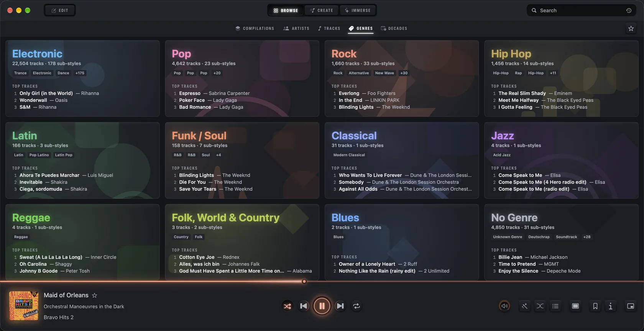Open the Funk / Soul genre heading
The image size is (644, 331).
pos(199,136)
